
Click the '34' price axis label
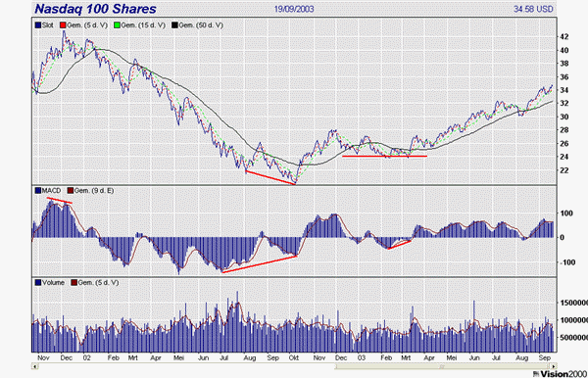pyautogui.click(x=564, y=90)
